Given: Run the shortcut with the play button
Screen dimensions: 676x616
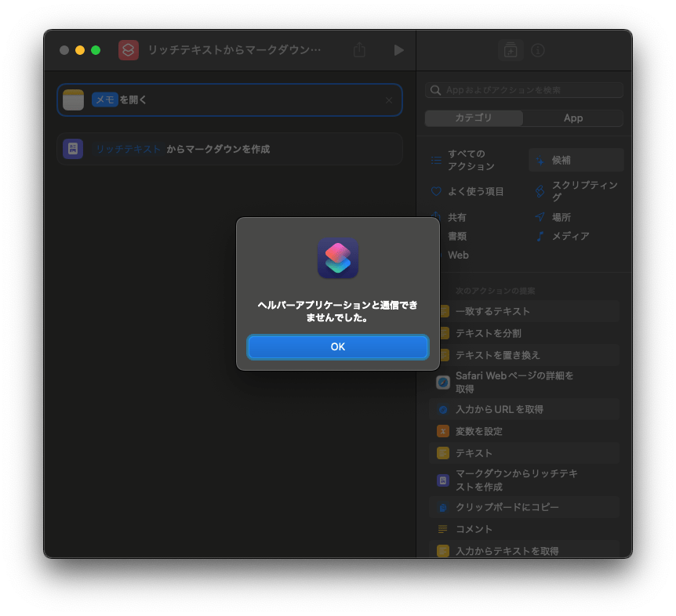Looking at the screenshot, I should click(399, 50).
